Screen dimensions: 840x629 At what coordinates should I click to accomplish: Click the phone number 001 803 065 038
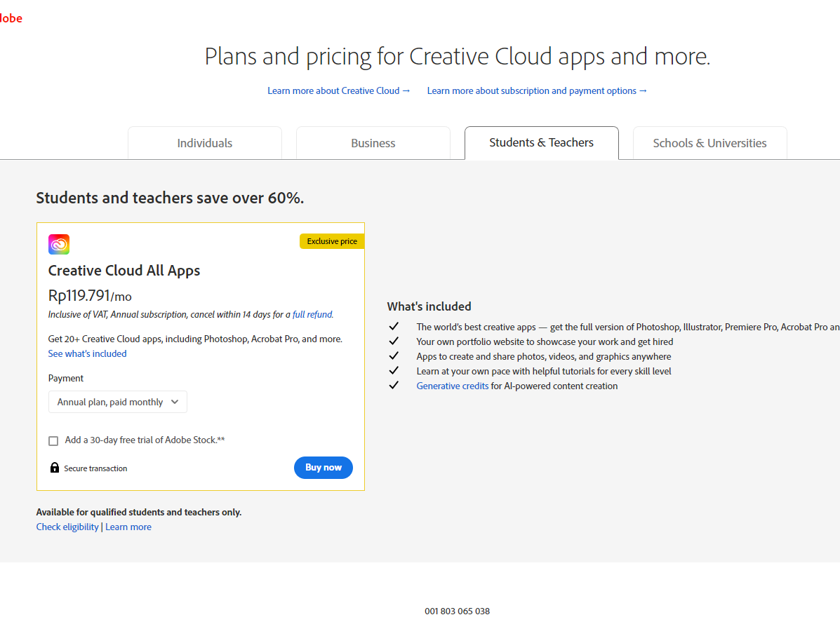(457, 611)
